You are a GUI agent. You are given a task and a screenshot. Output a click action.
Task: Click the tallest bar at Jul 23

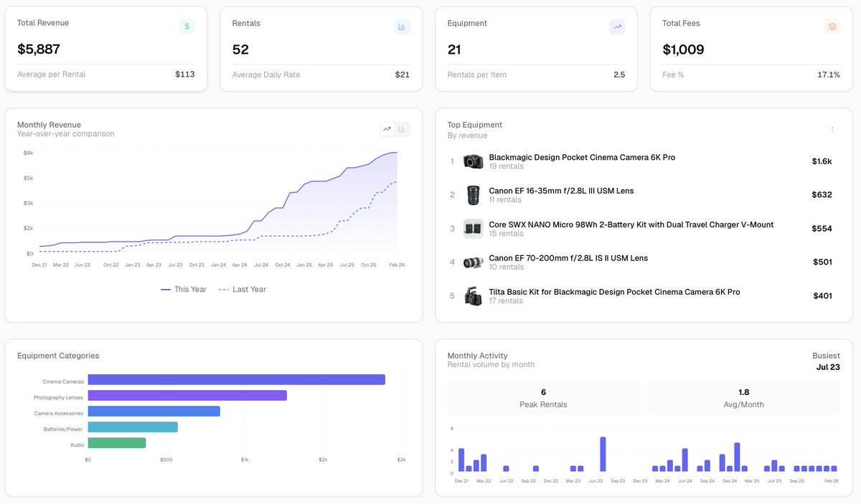[x=603, y=454]
